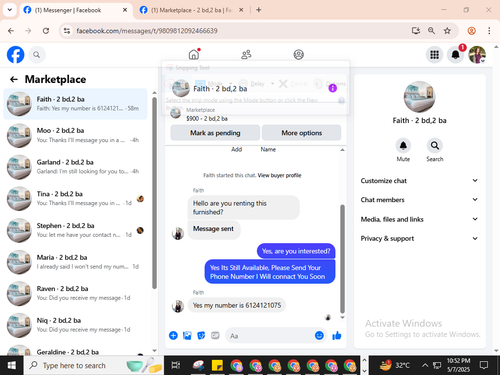Expand Chat members section
Screen dimensions: 500x375
tap(419, 200)
